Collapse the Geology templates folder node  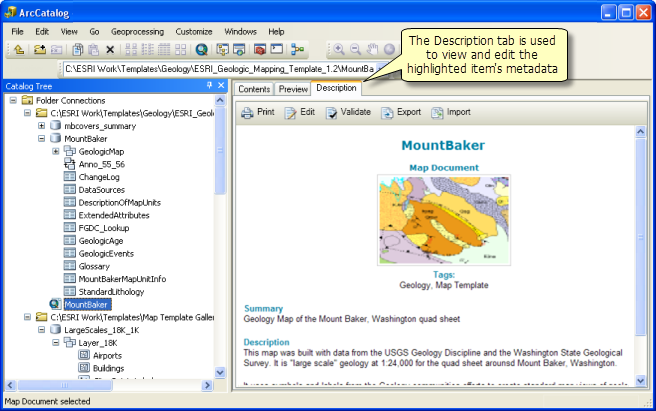tap(27, 113)
